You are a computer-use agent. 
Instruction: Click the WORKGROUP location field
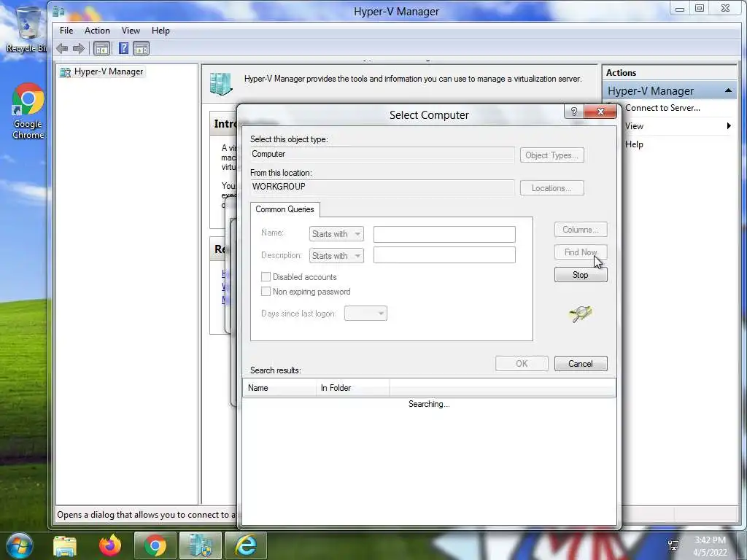point(382,187)
